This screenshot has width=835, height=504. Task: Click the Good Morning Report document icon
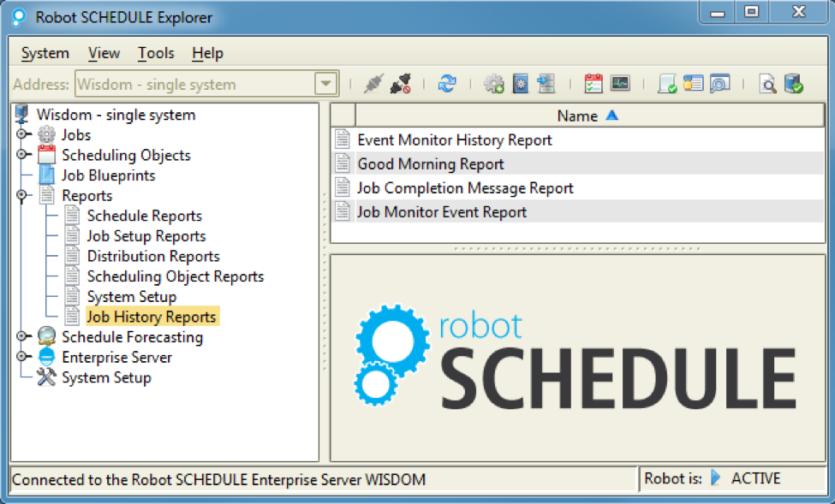pos(343,163)
